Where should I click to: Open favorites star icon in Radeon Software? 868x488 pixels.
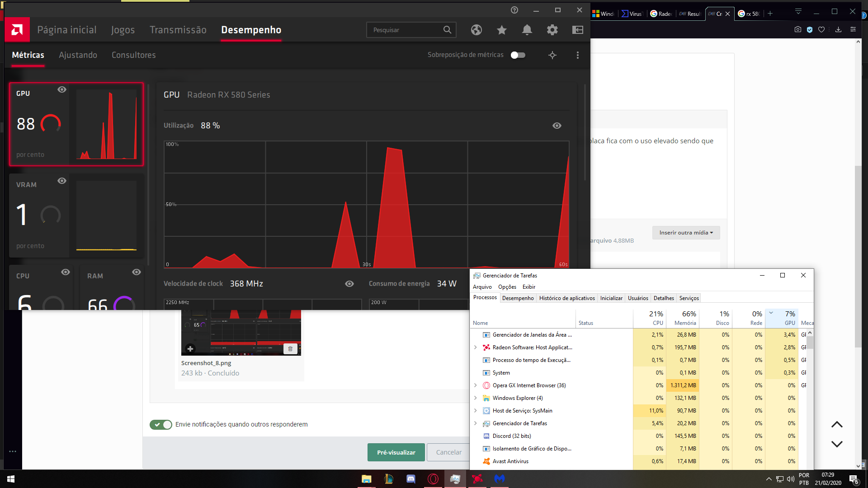click(501, 30)
